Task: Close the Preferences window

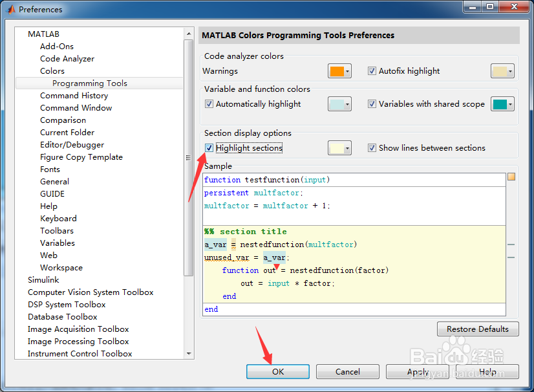Action: click(x=514, y=7)
